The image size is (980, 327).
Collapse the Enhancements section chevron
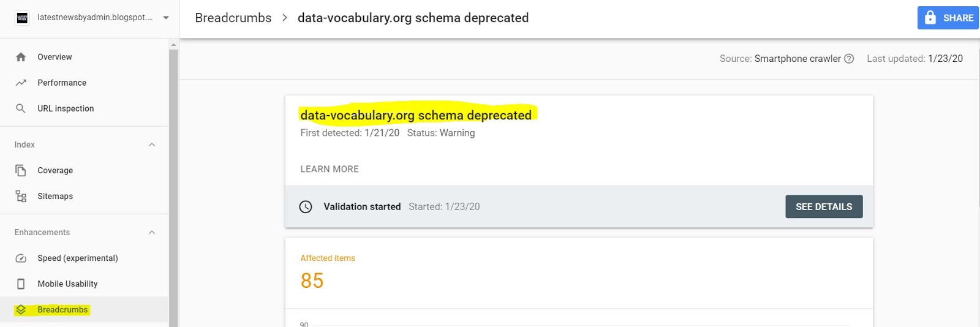pos(152,232)
